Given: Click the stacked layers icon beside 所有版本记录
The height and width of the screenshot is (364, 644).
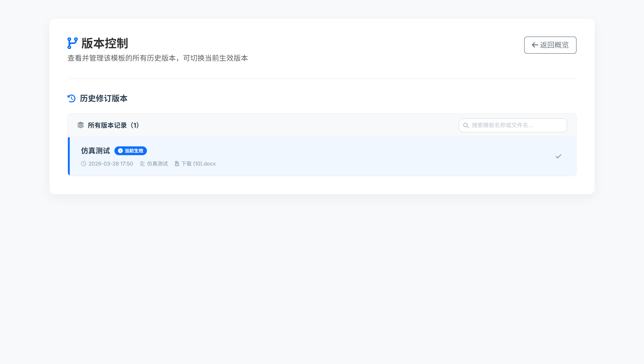Looking at the screenshot, I should click(81, 125).
